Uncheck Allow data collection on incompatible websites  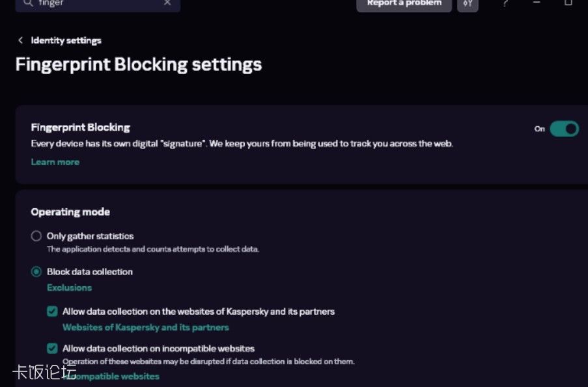[52, 349]
